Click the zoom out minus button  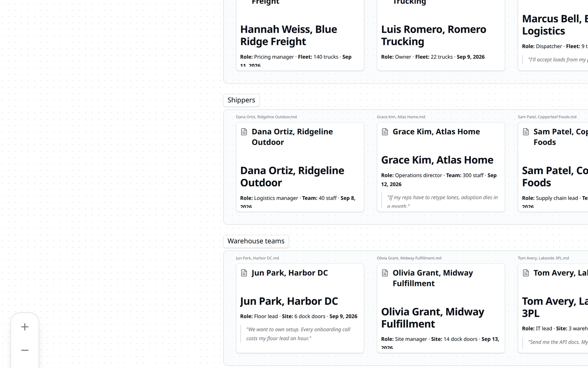click(x=25, y=350)
